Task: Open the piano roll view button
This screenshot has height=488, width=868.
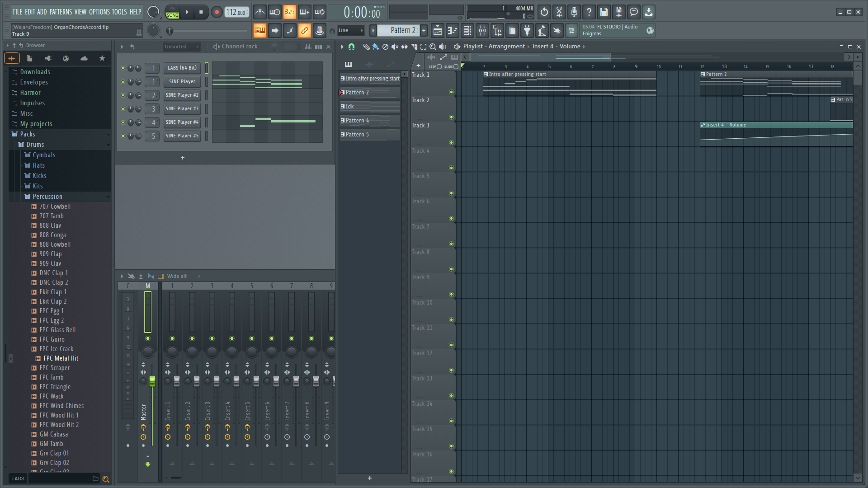Action: click(453, 31)
